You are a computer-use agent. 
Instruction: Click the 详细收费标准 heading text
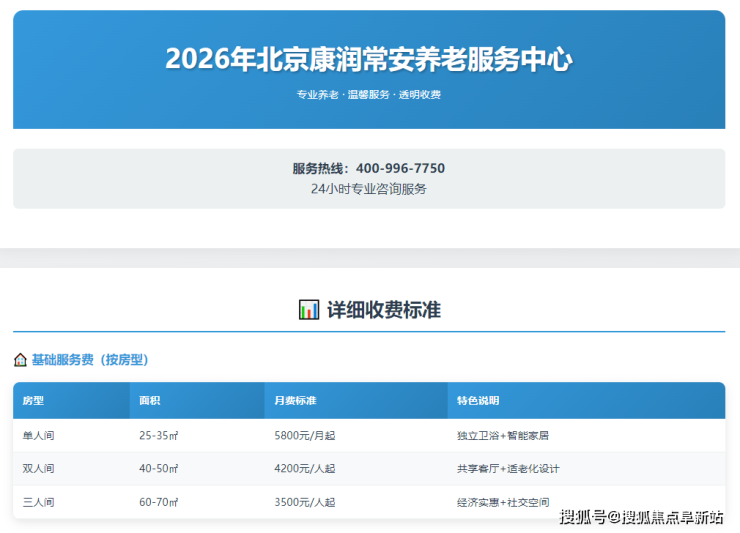click(x=383, y=310)
